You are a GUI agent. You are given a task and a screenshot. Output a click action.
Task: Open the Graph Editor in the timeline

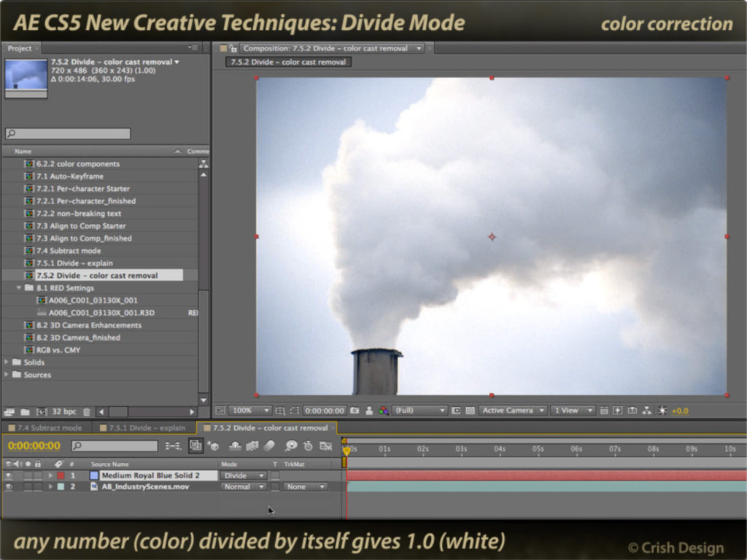coord(326,446)
